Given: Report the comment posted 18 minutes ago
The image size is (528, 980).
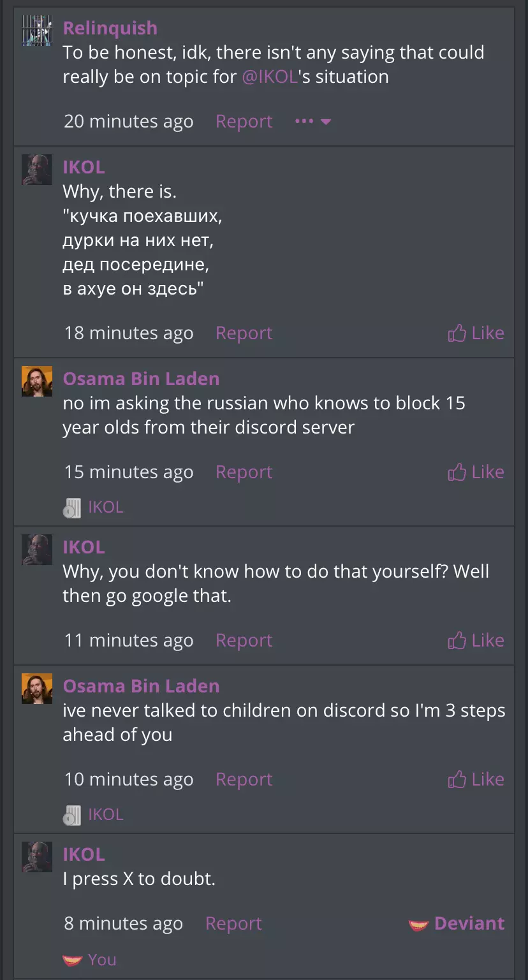Looking at the screenshot, I should coord(244,333).
